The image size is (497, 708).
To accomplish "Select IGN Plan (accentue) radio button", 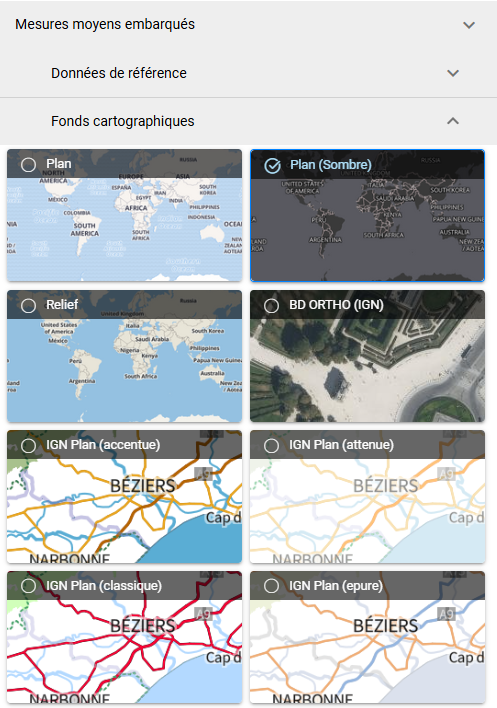I will click(x=28, y=446).
